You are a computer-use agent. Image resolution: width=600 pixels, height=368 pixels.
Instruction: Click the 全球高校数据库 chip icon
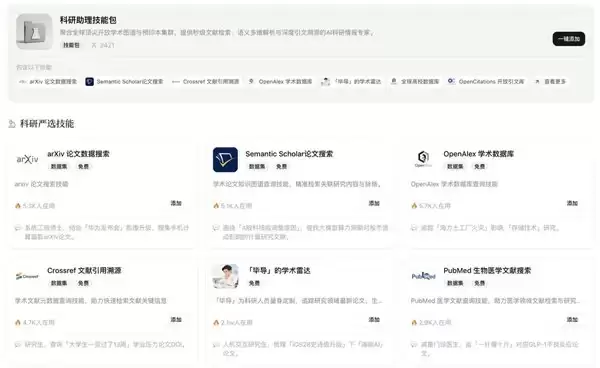pyautogui.click(x=393, y=81)
